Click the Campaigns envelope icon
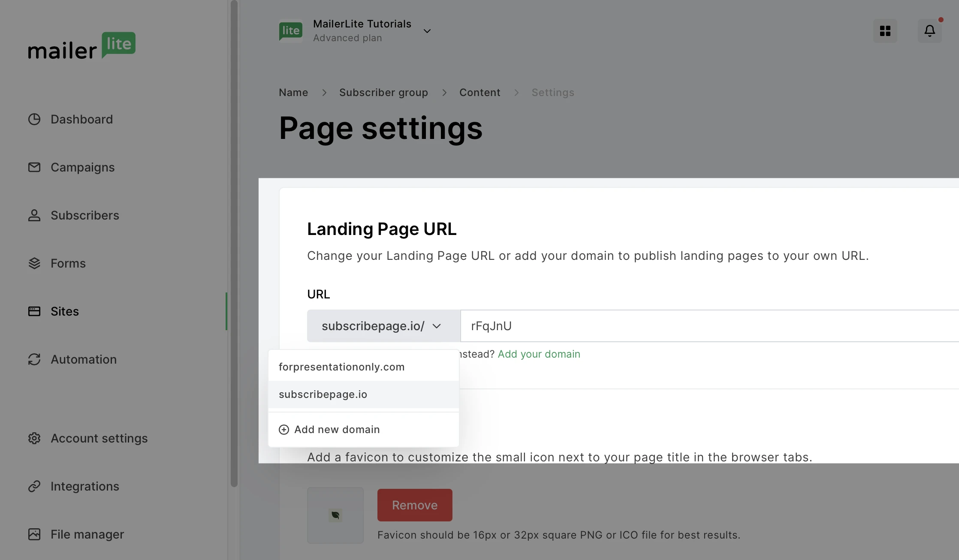The width and height of the screenshot is (959, 560). pos(34,167)
